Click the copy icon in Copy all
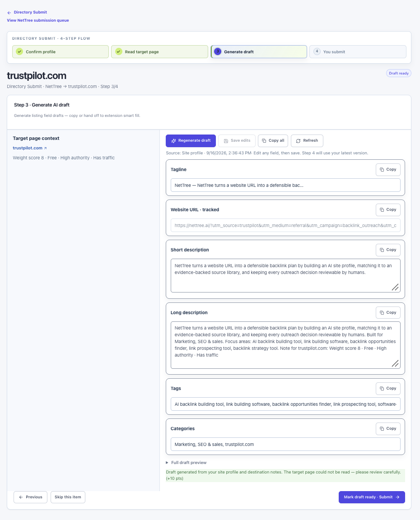420x520 pixels. pos(264,141)
